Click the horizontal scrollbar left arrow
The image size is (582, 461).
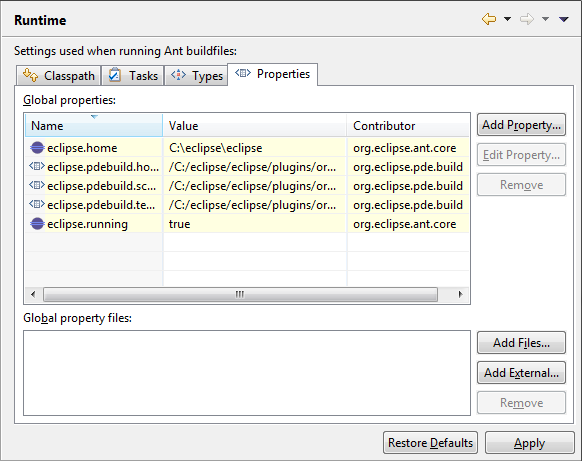click(33, 294)
